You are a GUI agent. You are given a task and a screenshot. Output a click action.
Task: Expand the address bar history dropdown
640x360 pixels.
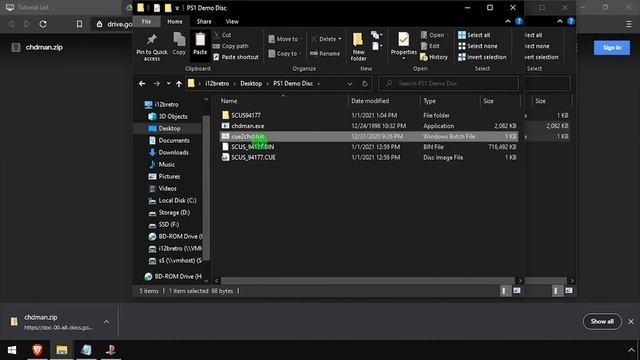350,84
